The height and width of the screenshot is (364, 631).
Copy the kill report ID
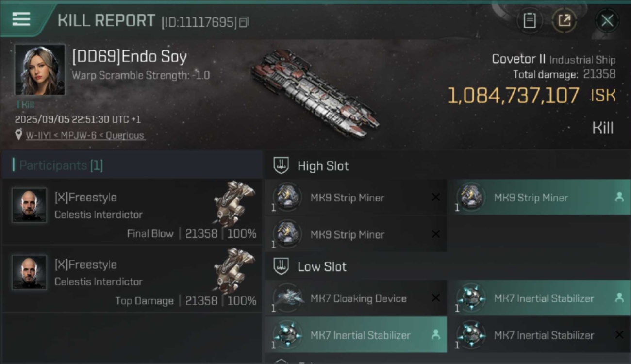244,22
